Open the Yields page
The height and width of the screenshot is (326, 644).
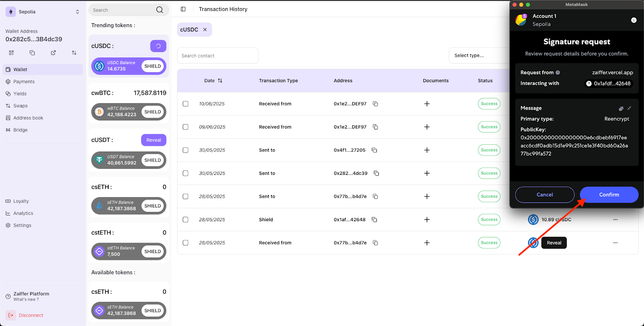(43, 94)
